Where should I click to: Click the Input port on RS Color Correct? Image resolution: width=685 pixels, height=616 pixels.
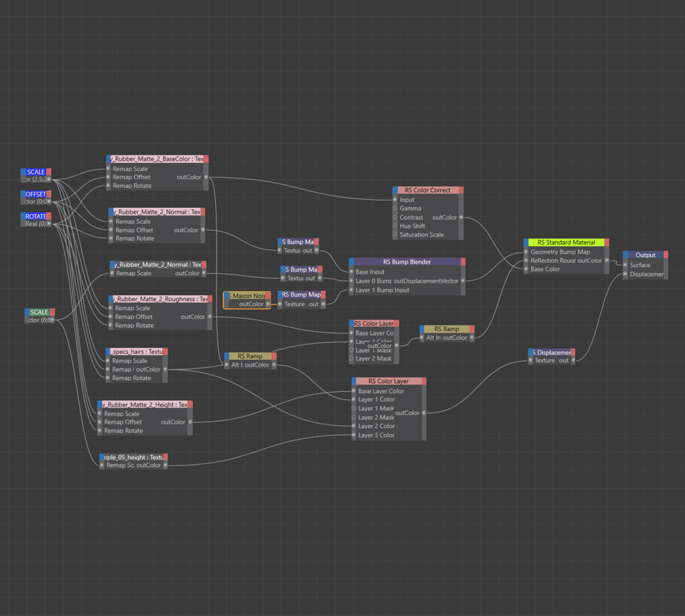tap(395, 200)
